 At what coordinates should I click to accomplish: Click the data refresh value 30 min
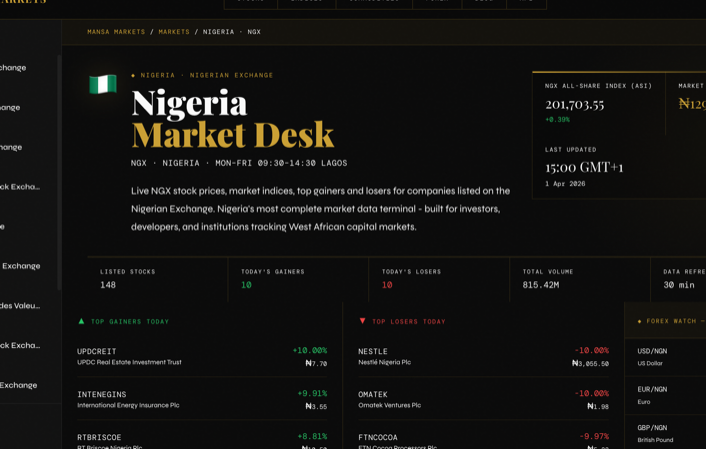pyautogui.click(x=679, y=285)
